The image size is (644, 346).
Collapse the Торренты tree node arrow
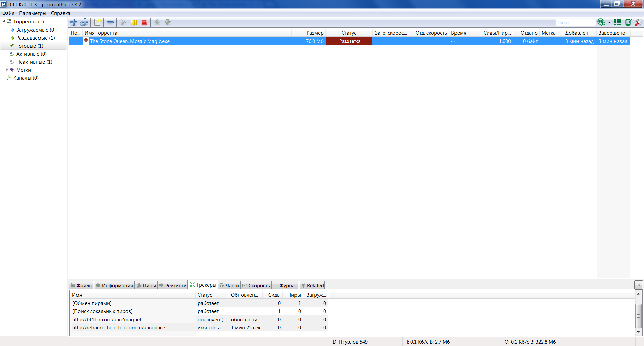4,21
